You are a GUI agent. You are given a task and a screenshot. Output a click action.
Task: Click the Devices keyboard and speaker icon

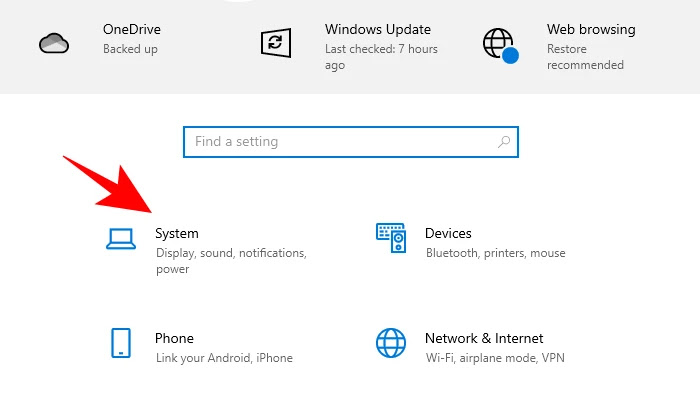point(391,238)
